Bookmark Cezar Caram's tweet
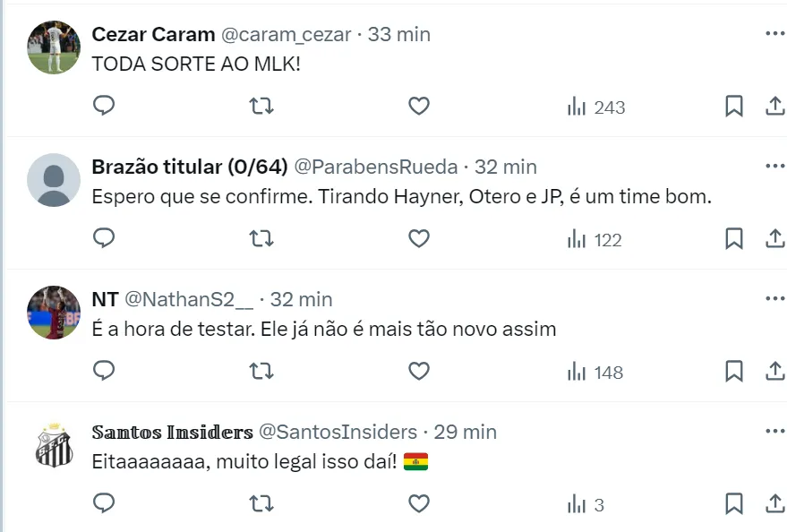The width and height of the screenshot is (787, 532). (733, 107)
